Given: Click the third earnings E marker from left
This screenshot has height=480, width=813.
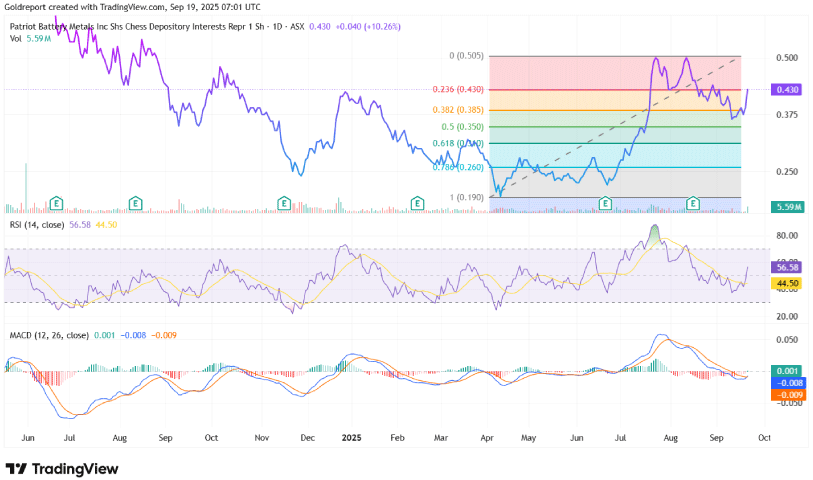Looking at the screenshot, I should click(x=285, y=204).
